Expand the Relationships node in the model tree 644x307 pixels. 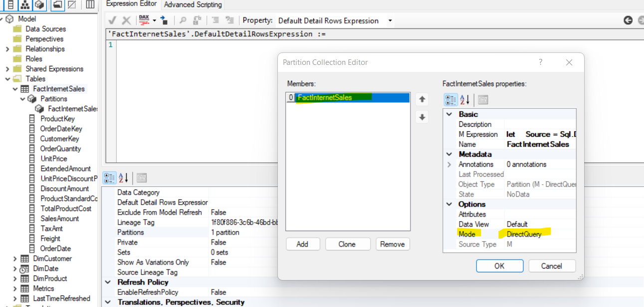click(x=7, y=49)
